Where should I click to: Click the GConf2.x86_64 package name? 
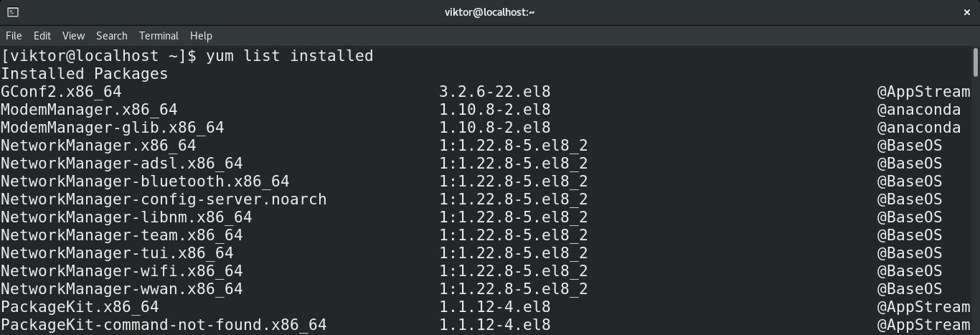61,92
